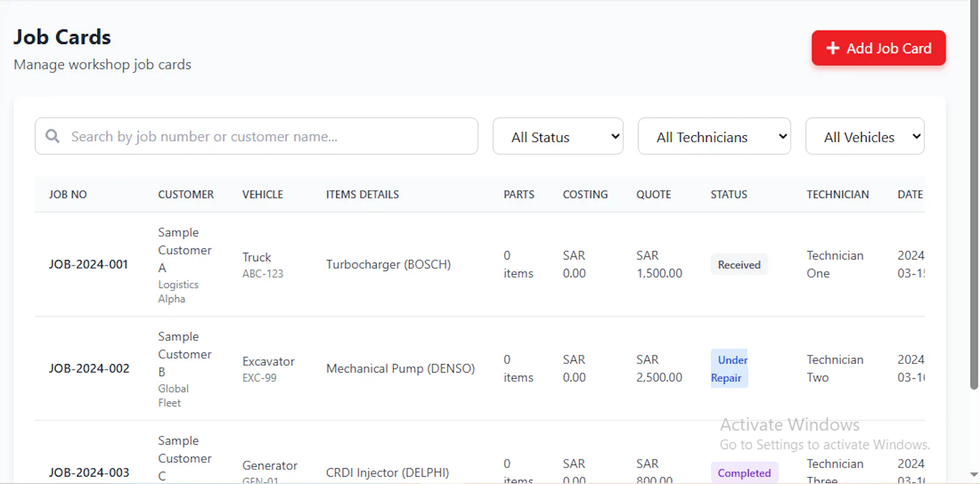Open the All Vehicles dropdown
Viewport: 980px width, 484px height.
(x=865, y=136)
